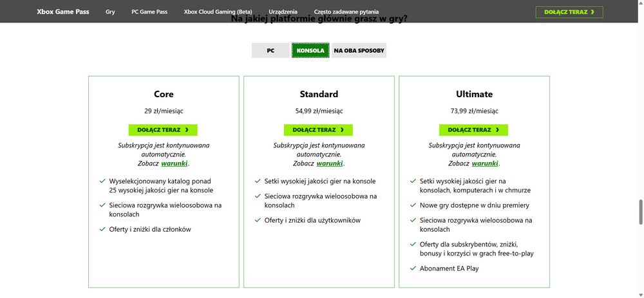Click the Abonament EA Play feature text
The height and width of the screenshot is (298, 644).
click(450, 268)
